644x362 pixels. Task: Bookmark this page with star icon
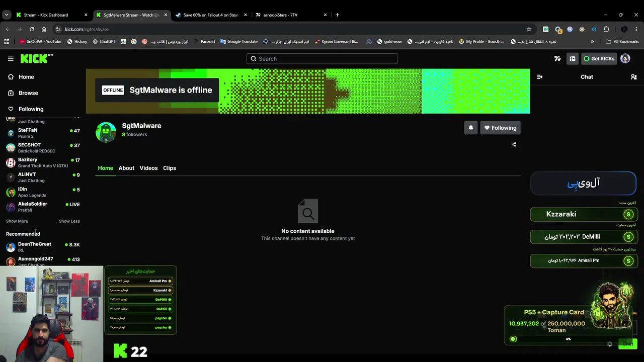[529, 29]
